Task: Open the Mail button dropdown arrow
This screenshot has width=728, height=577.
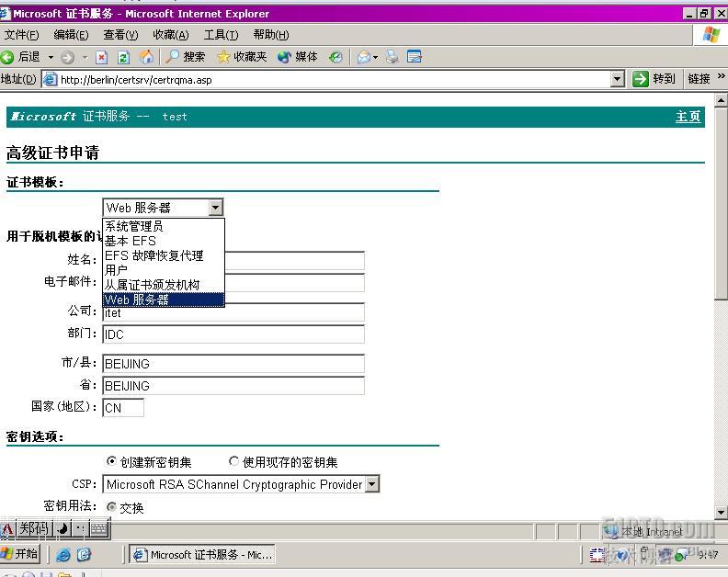Action: coord(375,57)
